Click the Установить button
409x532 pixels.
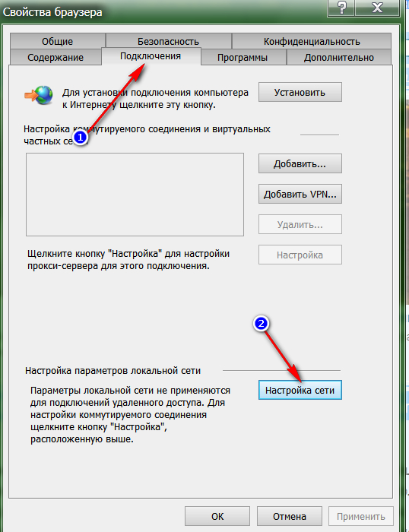(x=300, y=92)
